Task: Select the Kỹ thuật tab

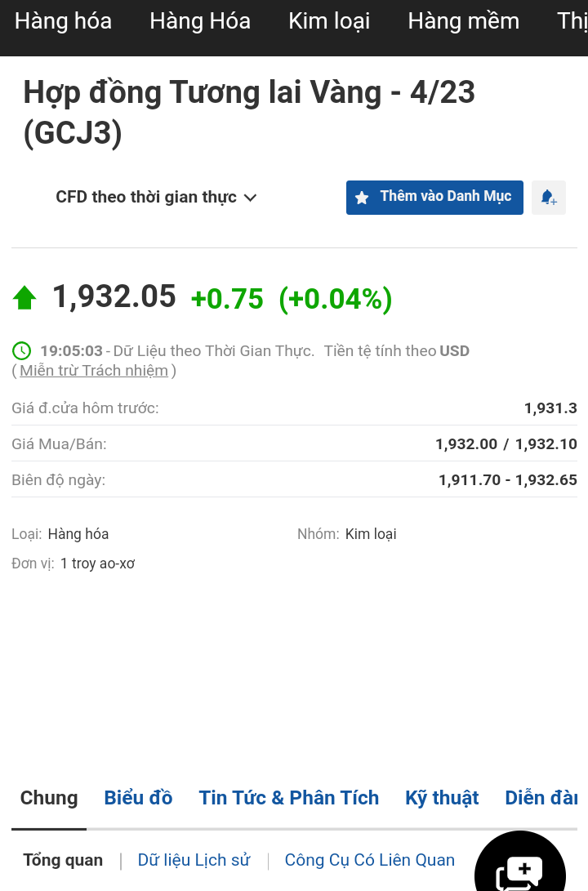Action: pyautogui.click(x=442, y=798)
